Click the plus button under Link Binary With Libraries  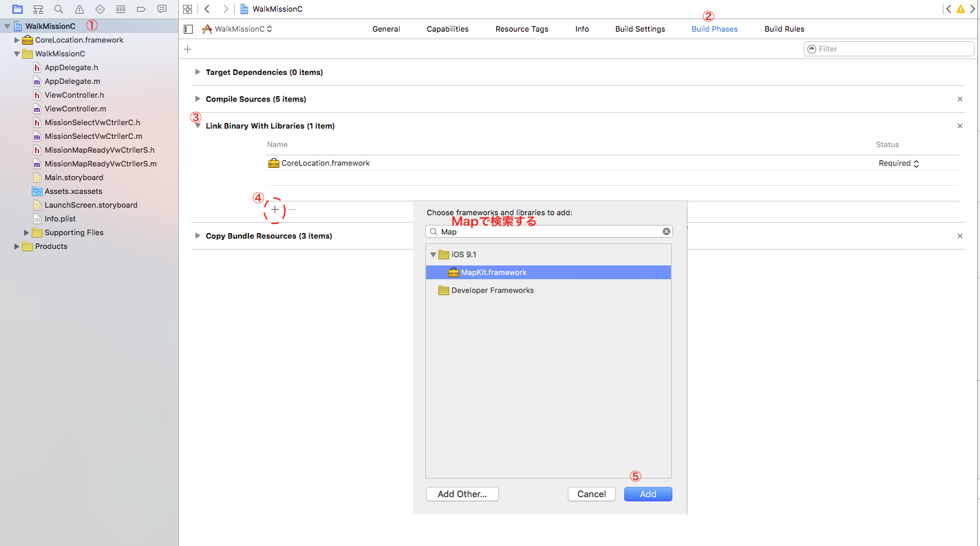coord(275,209)
